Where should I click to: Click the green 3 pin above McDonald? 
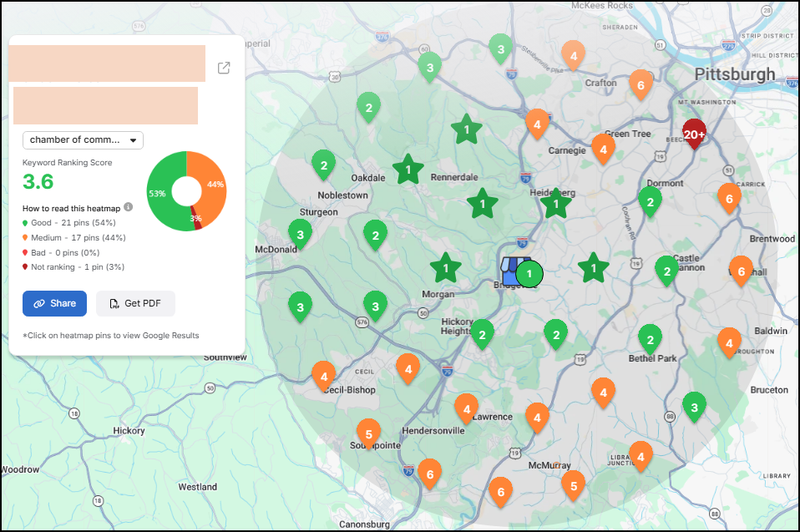point(300,235)
